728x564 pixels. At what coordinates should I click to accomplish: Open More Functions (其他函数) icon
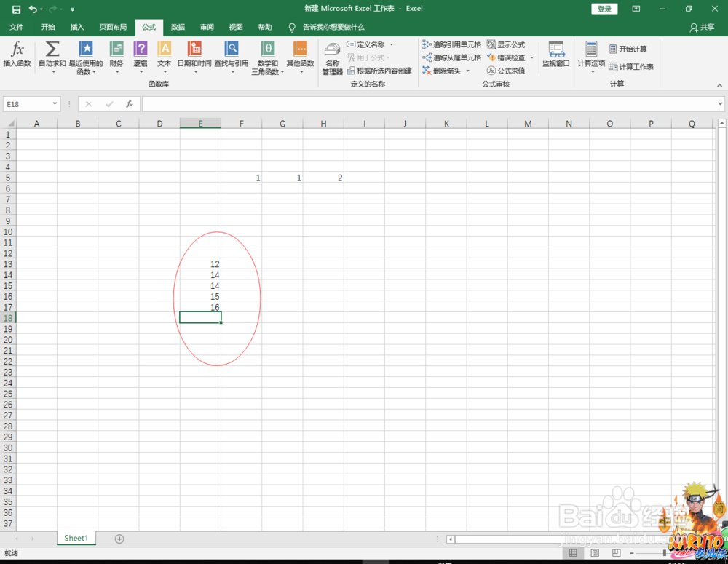pos(301,49)
